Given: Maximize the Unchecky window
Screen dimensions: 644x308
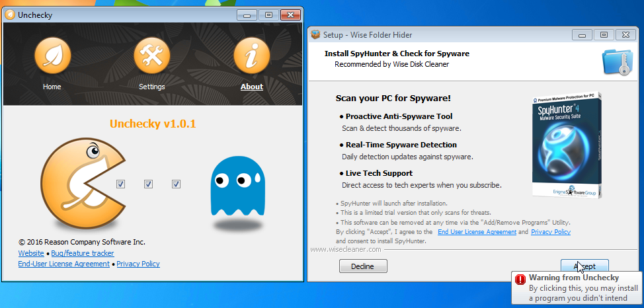Looking at the screenshot, I should [268, 15].
